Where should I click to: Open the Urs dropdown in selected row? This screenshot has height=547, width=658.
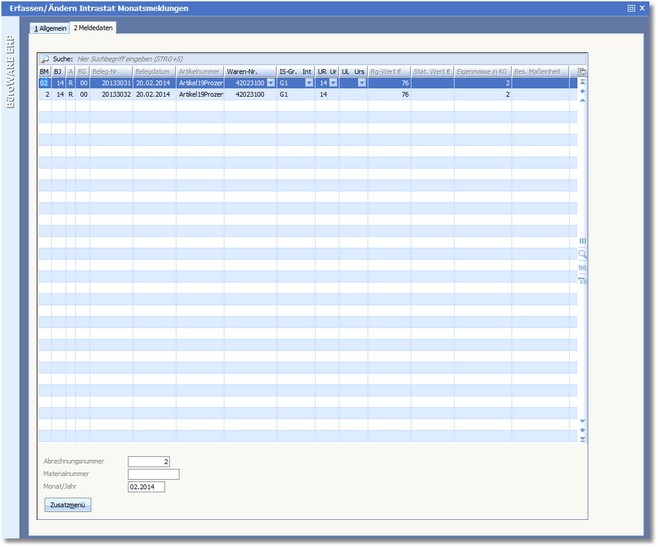pos(361,83)
